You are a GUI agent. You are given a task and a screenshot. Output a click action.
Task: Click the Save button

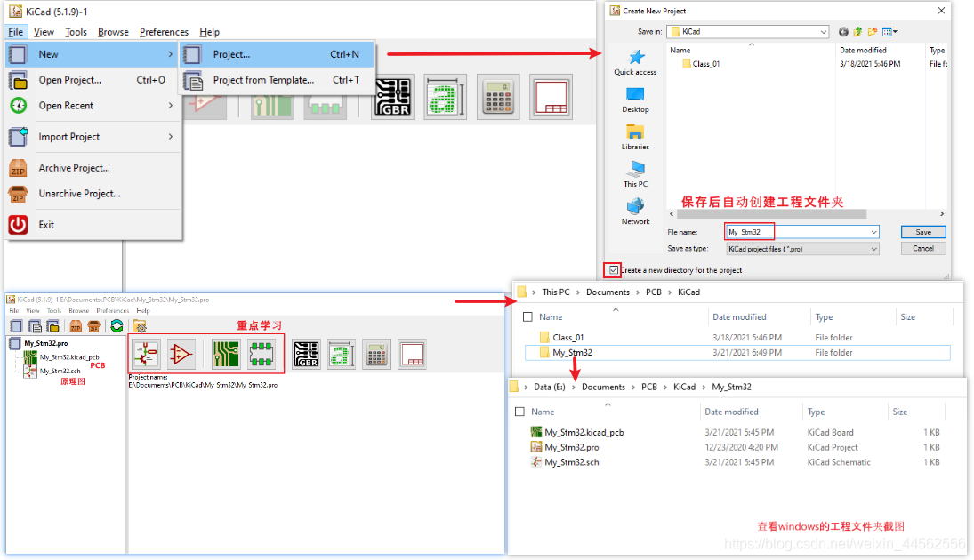923,232
